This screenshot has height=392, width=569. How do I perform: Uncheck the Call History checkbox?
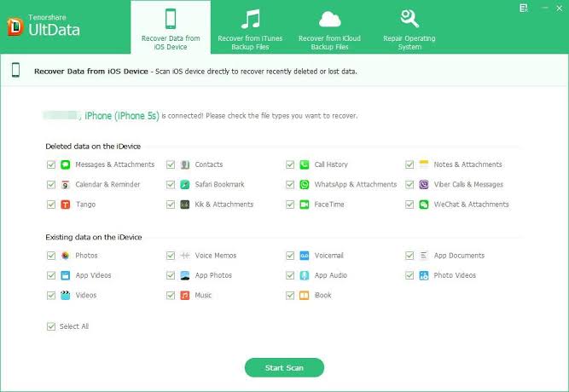coord(289,164)
